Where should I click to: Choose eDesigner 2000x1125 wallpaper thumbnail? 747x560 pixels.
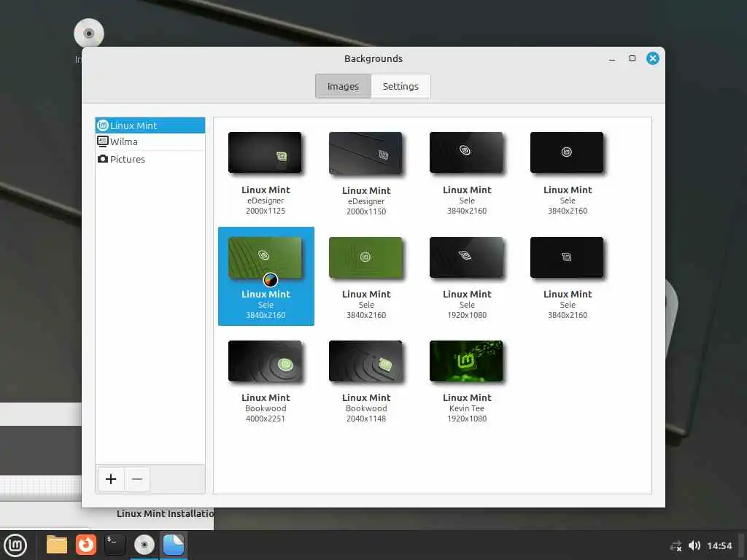click(x=265, y=152)
